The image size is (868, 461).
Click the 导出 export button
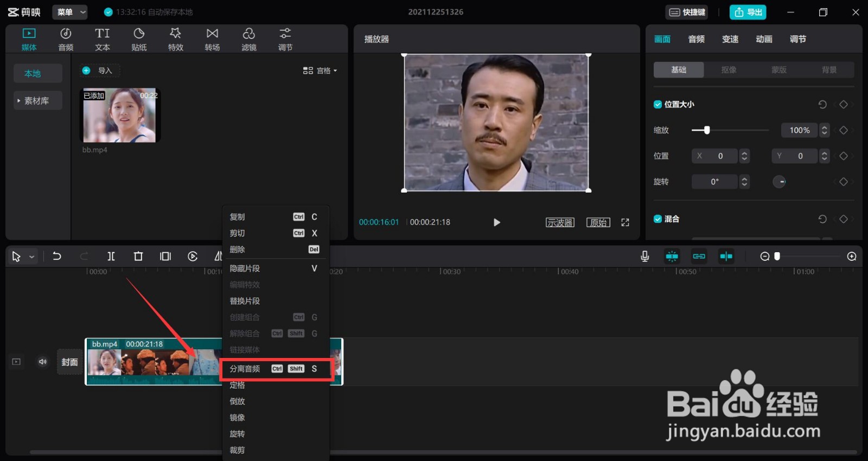[x=748, y=12]
